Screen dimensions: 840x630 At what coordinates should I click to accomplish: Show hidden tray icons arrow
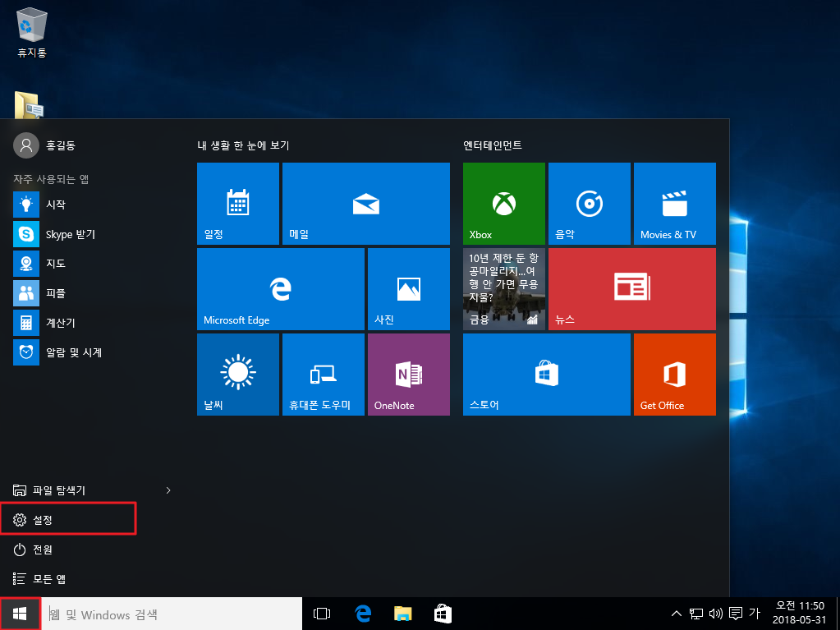coord(677,614)
